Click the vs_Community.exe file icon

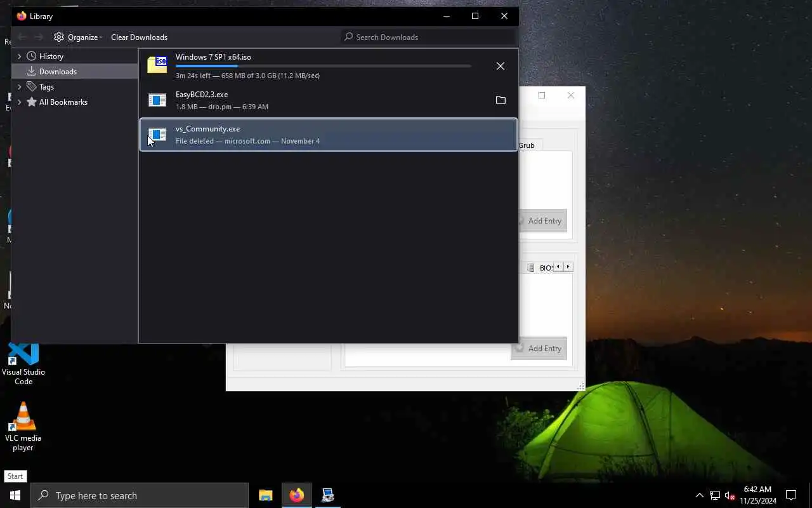(157, 135)
